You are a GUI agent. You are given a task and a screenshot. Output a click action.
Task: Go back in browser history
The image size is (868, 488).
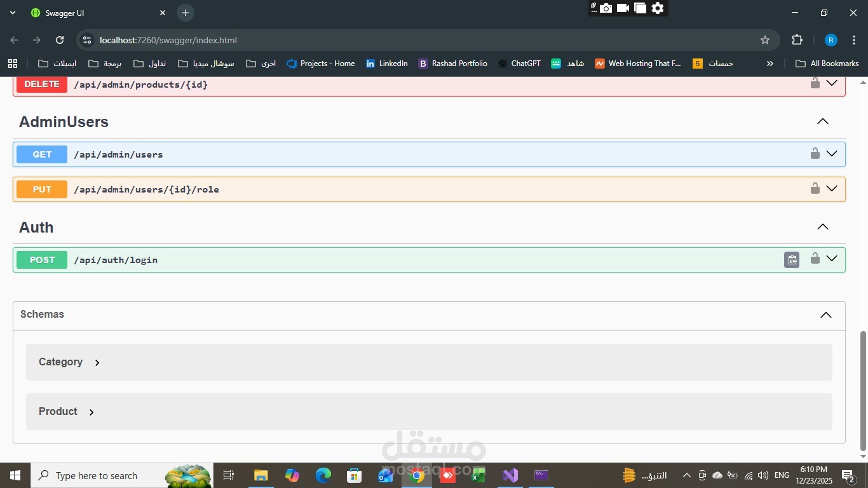click(14, 40)
